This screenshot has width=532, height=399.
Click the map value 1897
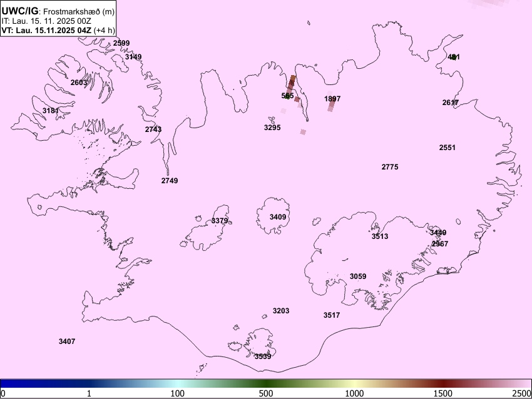click(332, 99)
